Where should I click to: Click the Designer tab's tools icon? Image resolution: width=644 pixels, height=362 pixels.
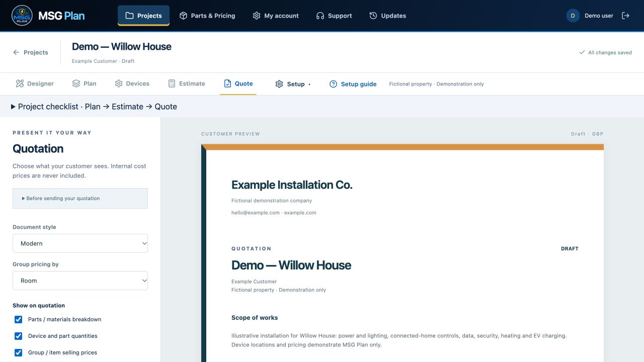pos(20,83)
